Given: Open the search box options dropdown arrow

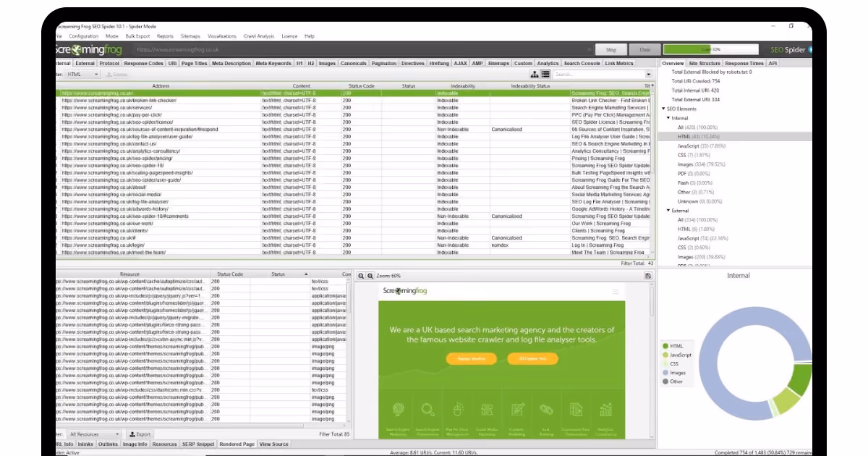Looking at the screenshot, I should coord(649,75).
